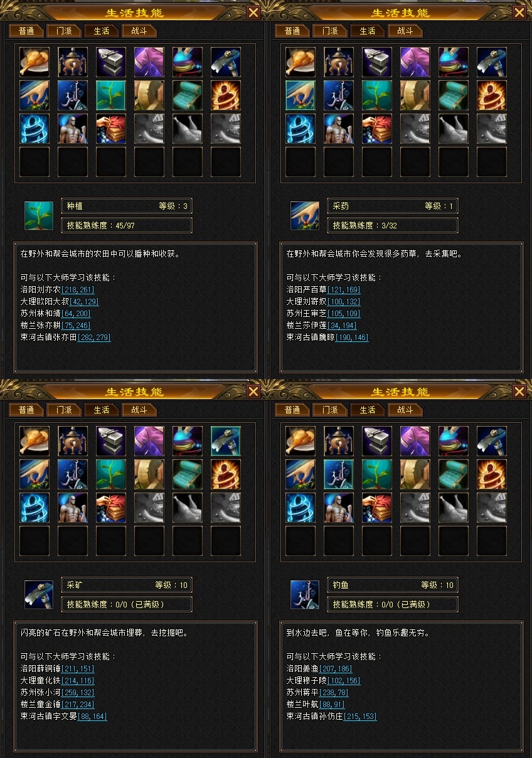Select the stacked books icon in 钓鱼 panel

pos(377,508)
